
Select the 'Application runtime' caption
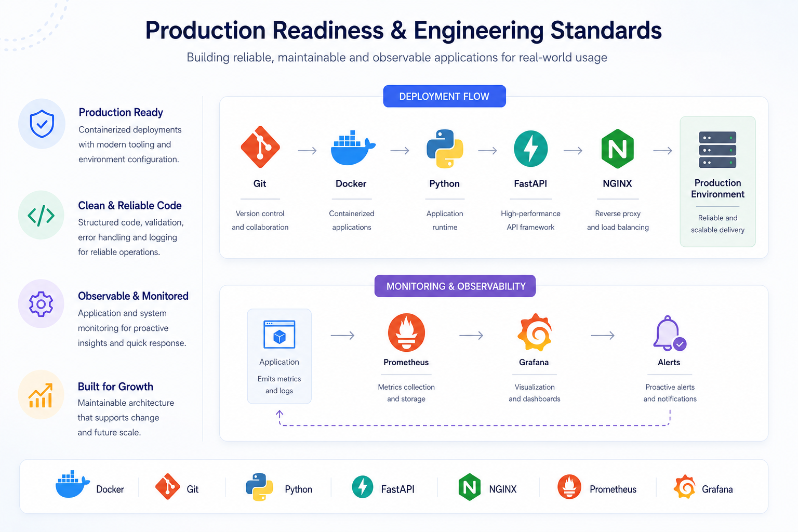pyautogui.click(x=445, y=220)
